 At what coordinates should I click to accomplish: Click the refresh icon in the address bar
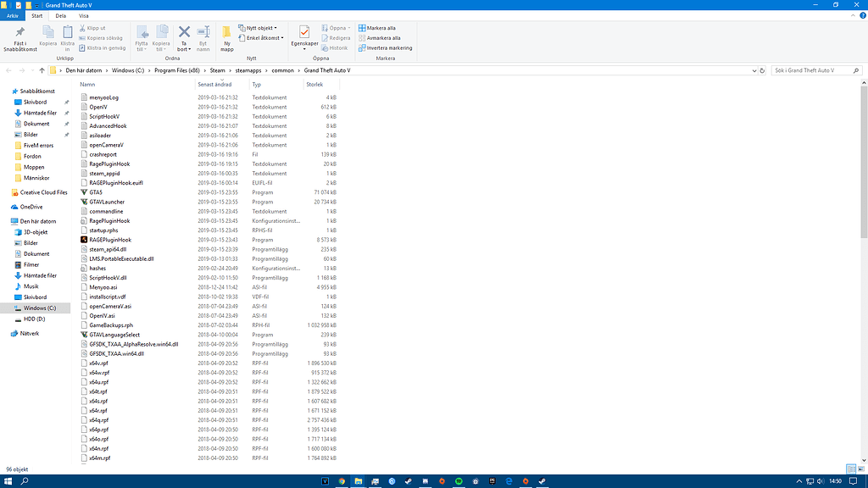click(x=764, y=70)
